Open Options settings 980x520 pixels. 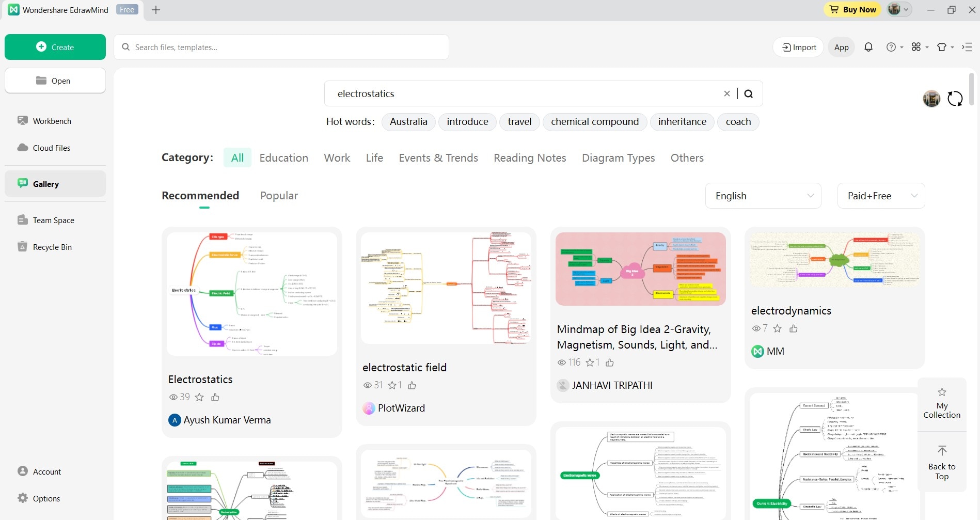(46, 498)
